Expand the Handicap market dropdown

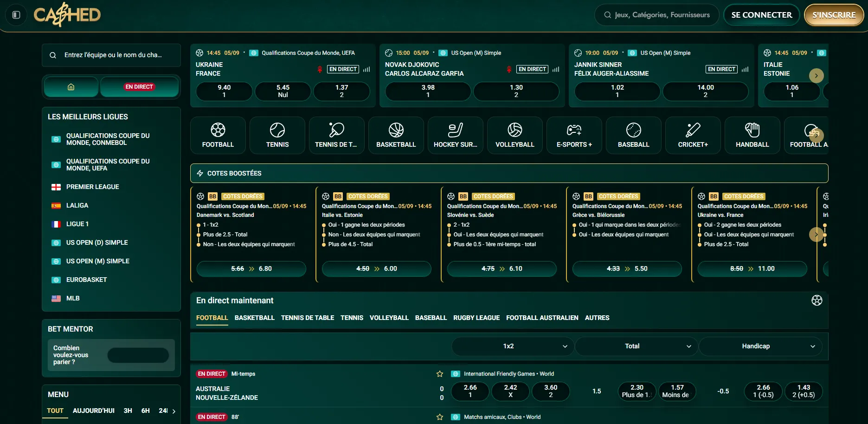click(760, 346)
